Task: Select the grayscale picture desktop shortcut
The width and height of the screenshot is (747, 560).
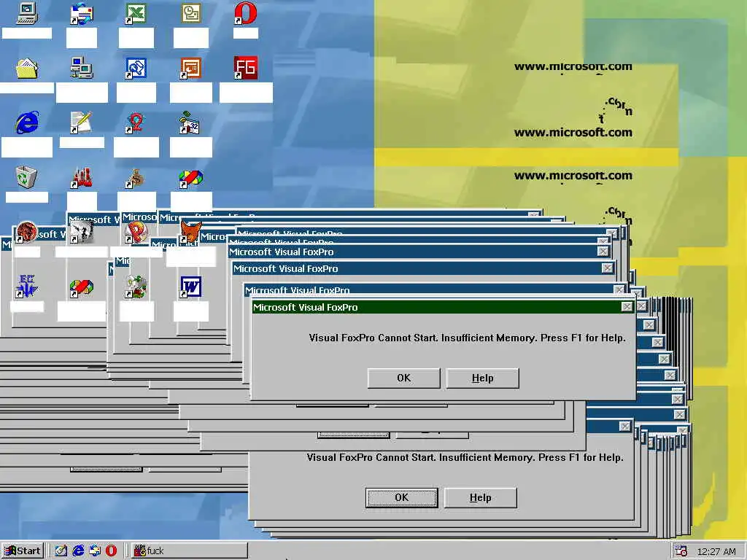Action: tap(82, 232)
